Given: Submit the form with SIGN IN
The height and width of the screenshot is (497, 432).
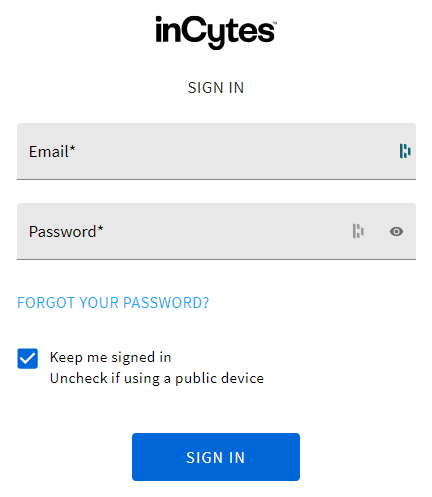Looking at the screenshot, I should point(216,457).
